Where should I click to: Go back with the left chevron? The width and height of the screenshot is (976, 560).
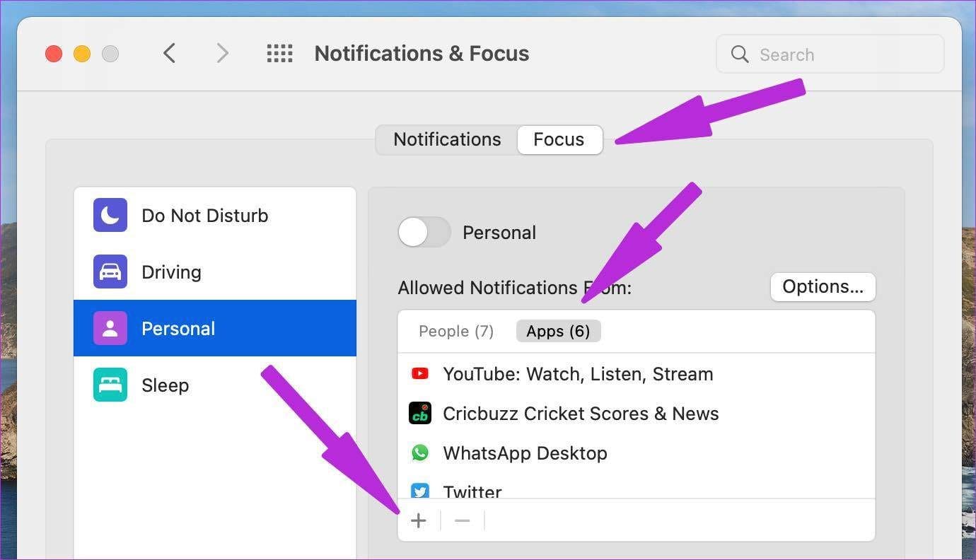(169, 53)
